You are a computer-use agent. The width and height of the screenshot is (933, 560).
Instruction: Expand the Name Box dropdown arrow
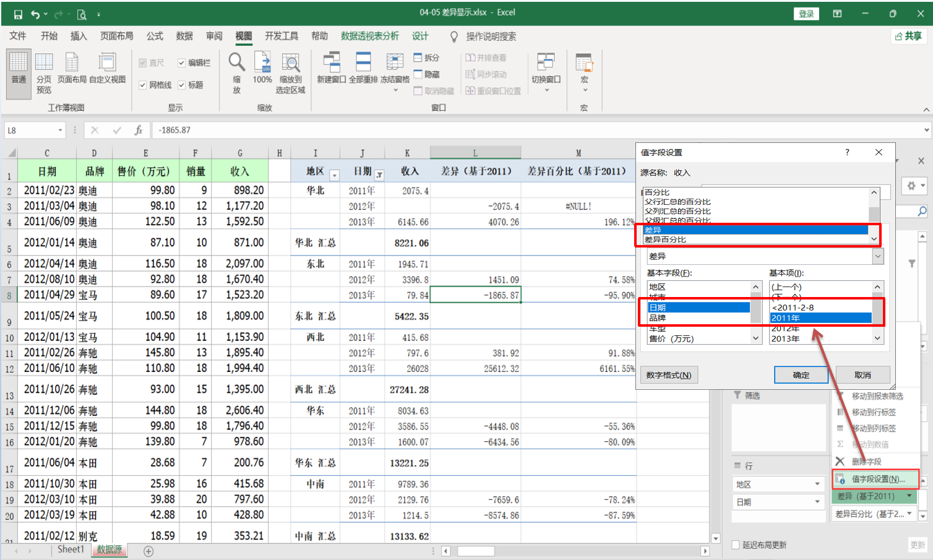point(60,131)
